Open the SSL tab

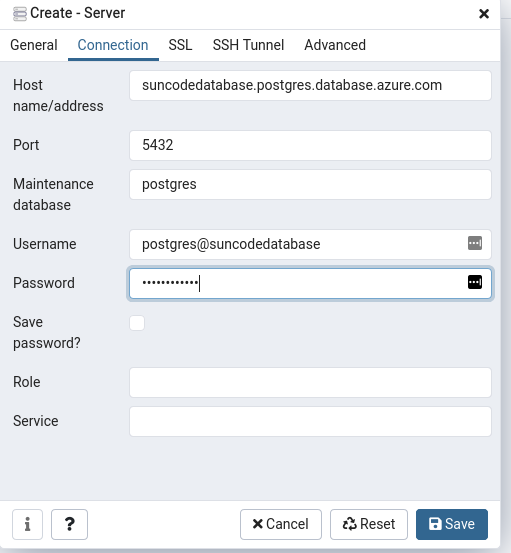tap(180, 45)
